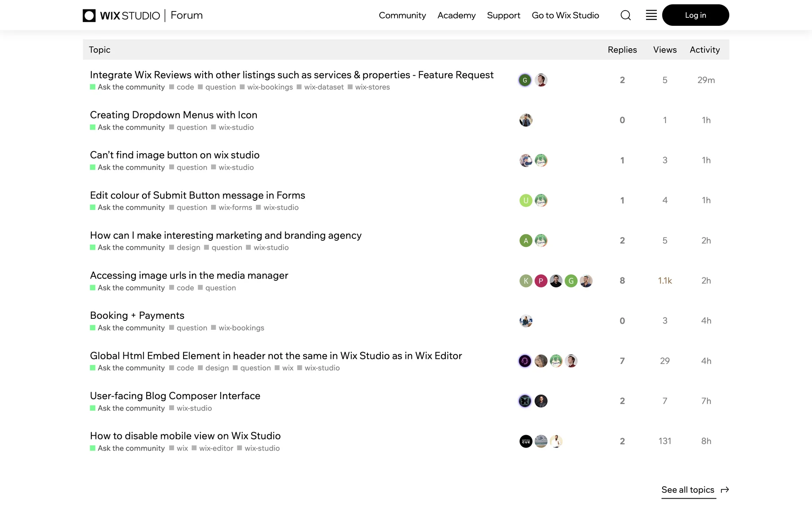Open the search magnifier icon
Screen dimensions: 812x508
(x=625, y=15)
